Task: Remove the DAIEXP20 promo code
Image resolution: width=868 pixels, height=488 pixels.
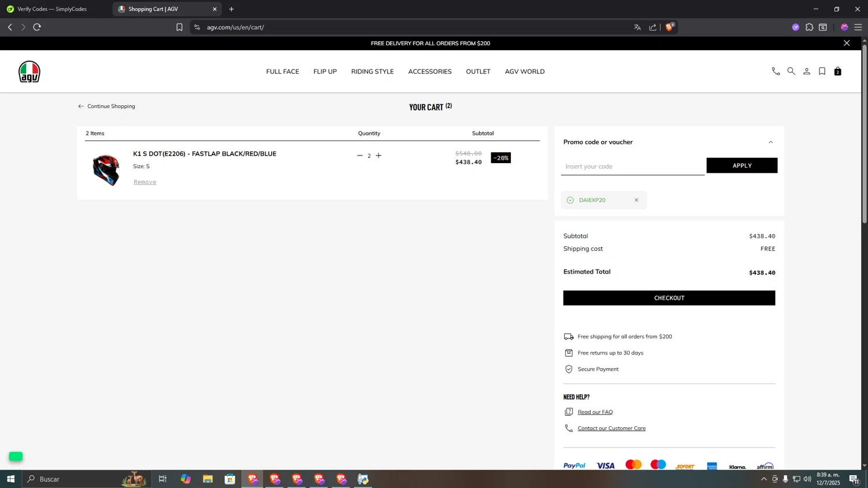Action: [x=637, y=200]
